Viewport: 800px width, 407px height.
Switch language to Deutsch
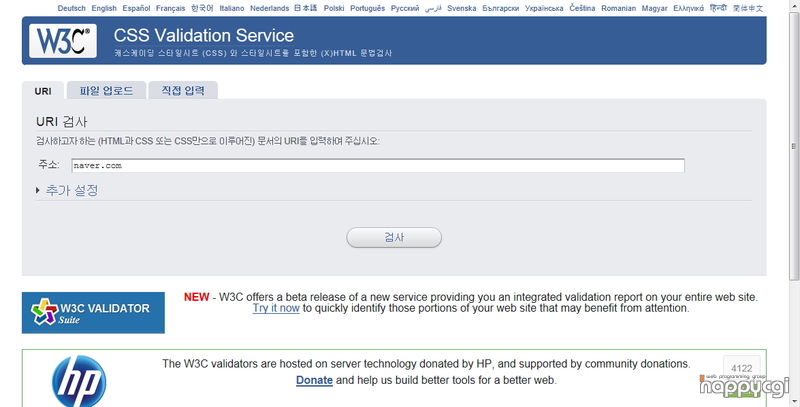(x=71, y=8)
